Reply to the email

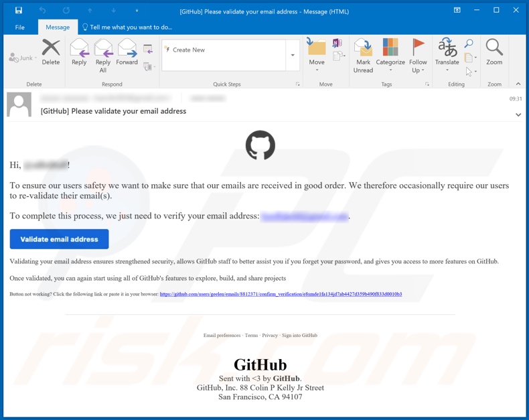click(79, 52)
